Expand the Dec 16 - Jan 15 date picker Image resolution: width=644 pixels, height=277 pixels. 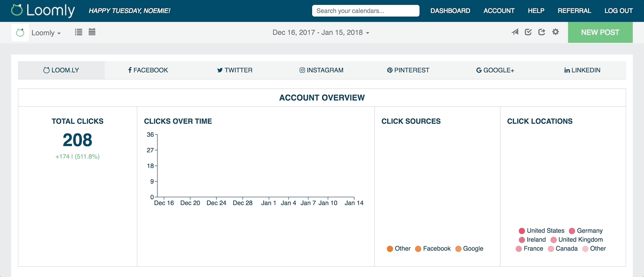click(320, 32)
